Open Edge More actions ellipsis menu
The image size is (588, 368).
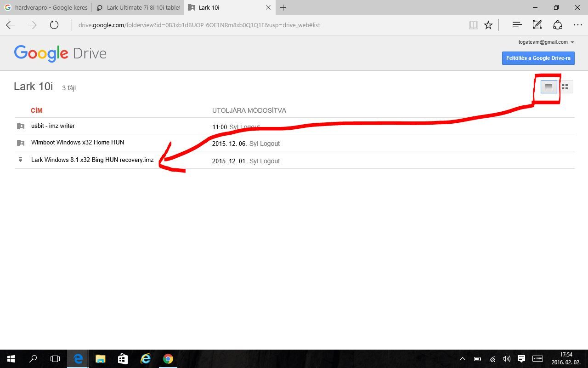578,25
